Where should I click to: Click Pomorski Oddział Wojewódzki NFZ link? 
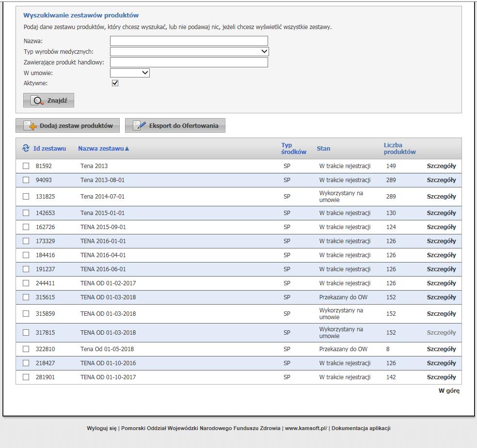[201, 428]
